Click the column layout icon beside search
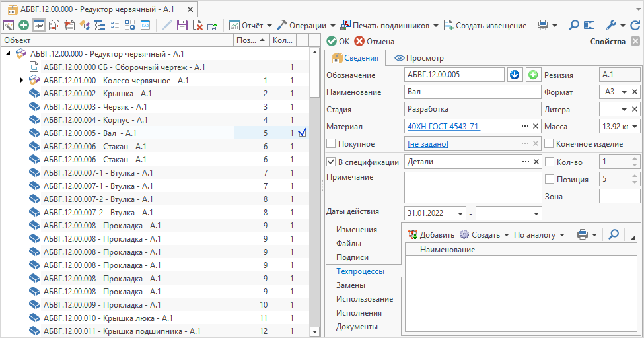Screen dimensions: 644x338 pyautogui.click(x=589, y=26)
